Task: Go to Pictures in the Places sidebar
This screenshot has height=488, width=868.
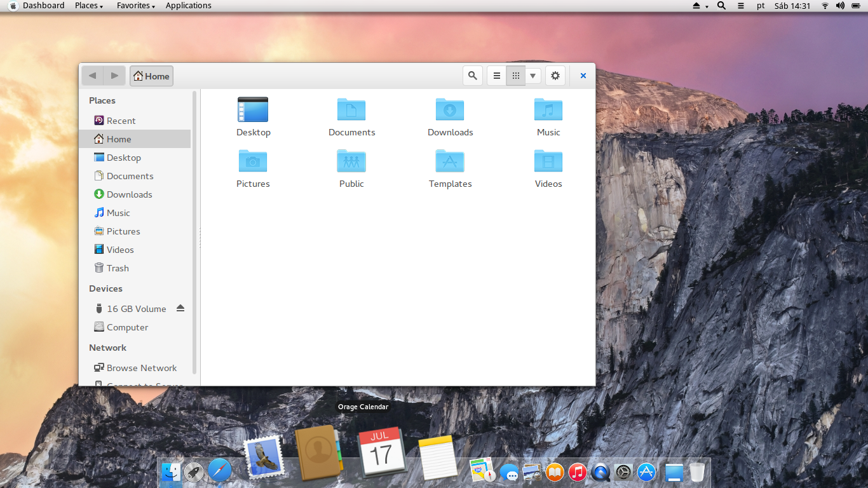Action: (x=135, y=231)
